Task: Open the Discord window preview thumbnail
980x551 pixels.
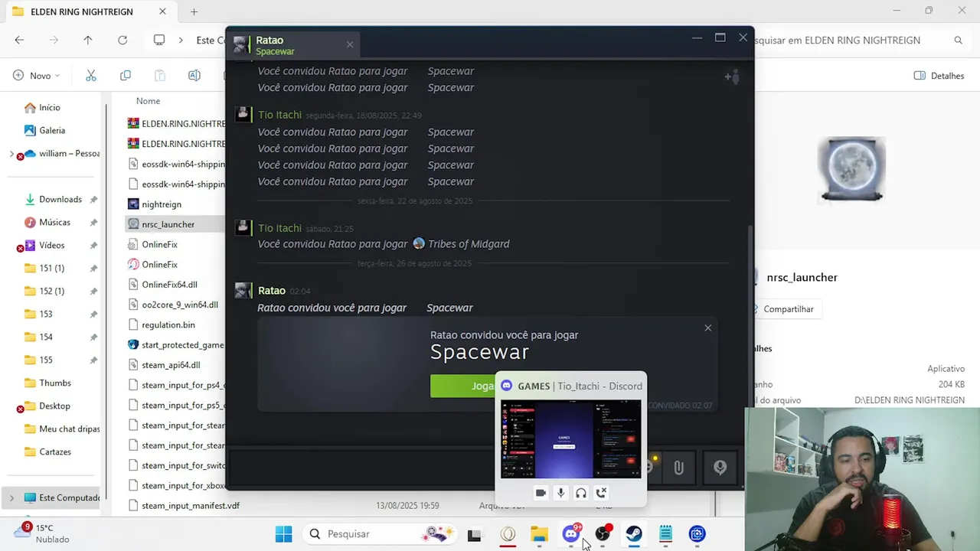Action: pos(571,439)
